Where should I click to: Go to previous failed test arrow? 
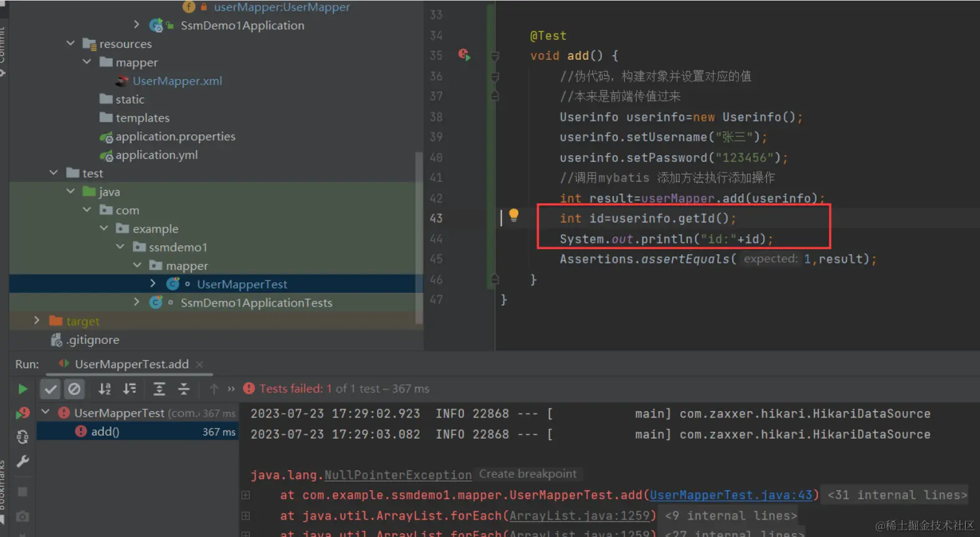214,389
